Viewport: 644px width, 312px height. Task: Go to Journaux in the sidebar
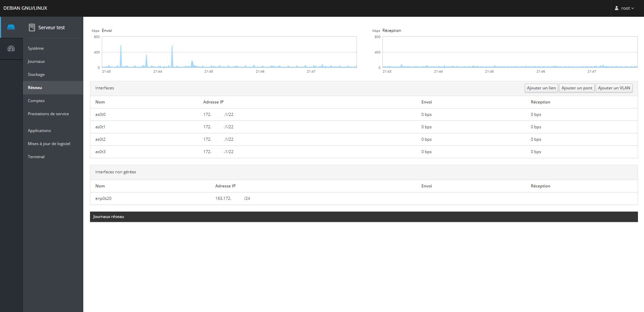(36, 61)
